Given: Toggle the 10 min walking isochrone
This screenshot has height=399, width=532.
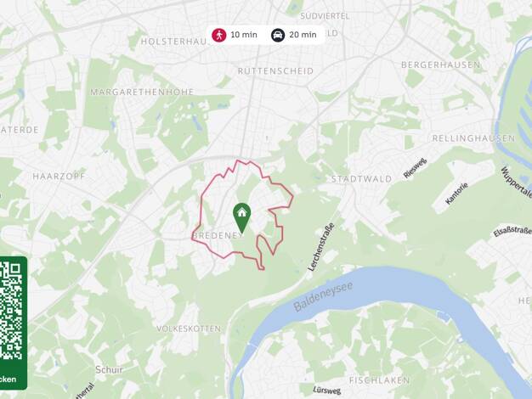Looking at the screenshot, I should [x=235, y=35].
